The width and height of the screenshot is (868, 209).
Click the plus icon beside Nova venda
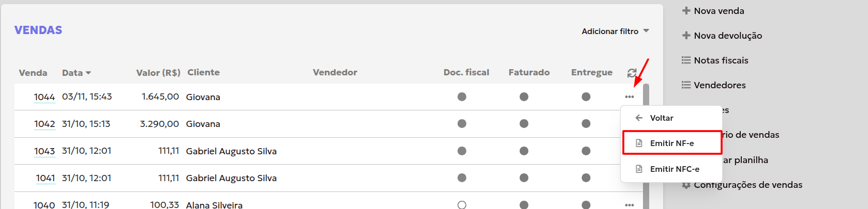[686, 11]
